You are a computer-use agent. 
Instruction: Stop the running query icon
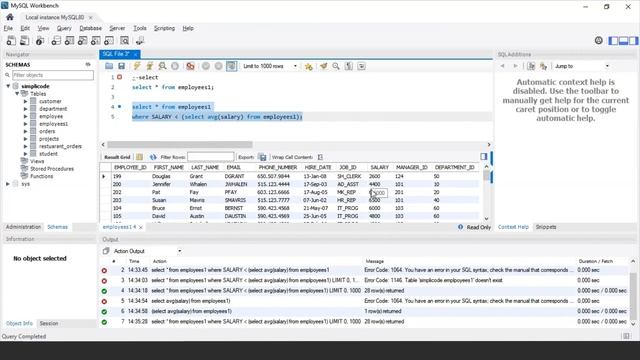point(175,66)
